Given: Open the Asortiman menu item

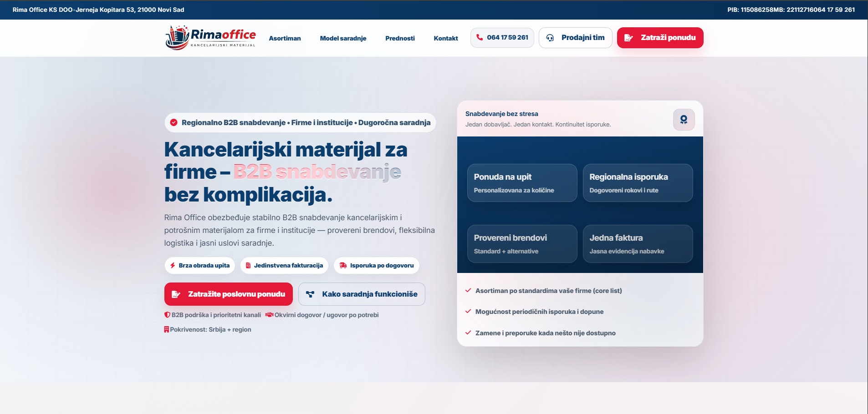Looking at the screenshot, I should click(x=285, y=39).
